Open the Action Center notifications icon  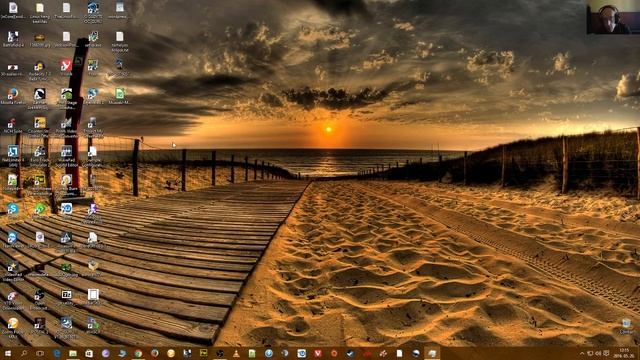[607, 353]
